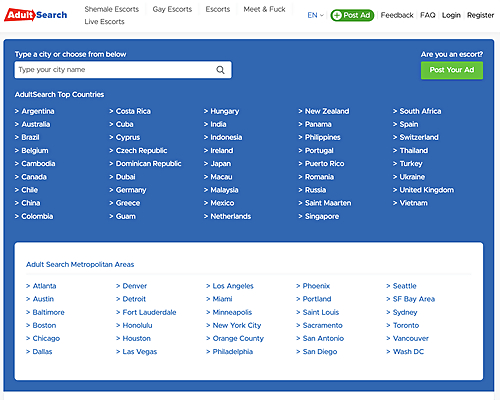The width and height of the screenshot is (500, 400).
Task: Select Denver metropolitan area
Action: (x=135, y=286)
